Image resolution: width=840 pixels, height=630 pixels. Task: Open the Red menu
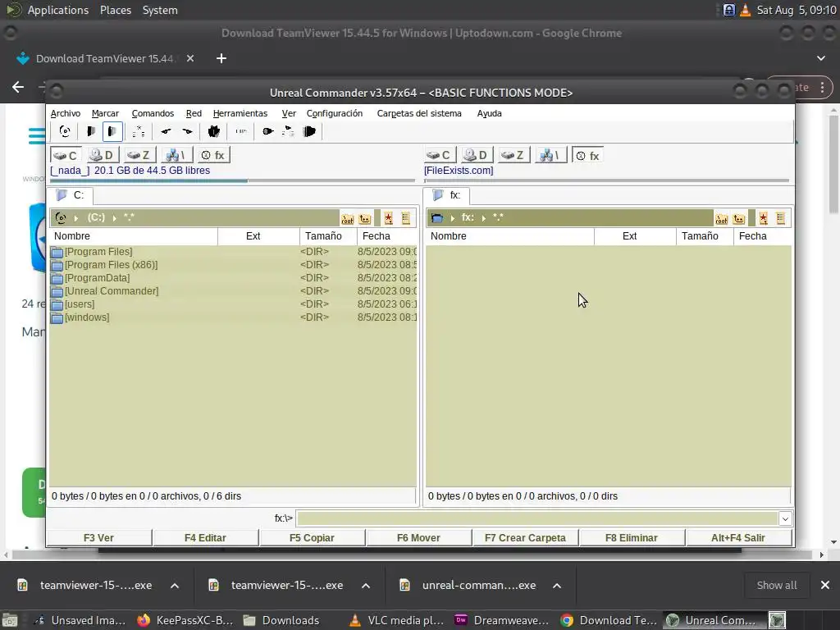click(194, 113)
